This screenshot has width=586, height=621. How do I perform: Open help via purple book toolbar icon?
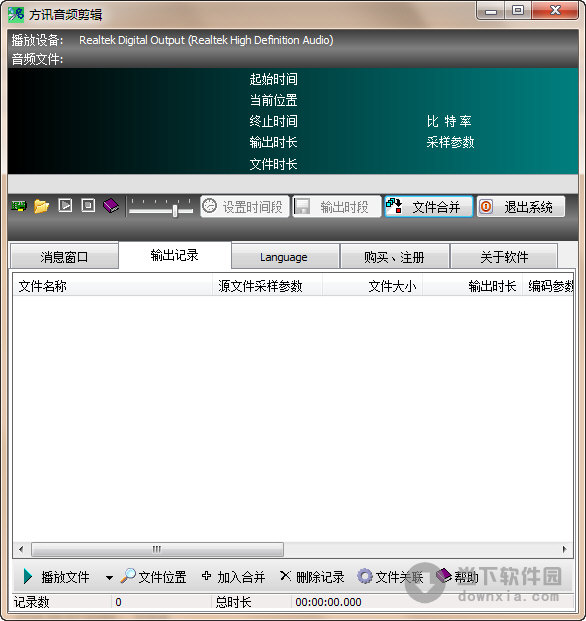click(x=111, y=206)
